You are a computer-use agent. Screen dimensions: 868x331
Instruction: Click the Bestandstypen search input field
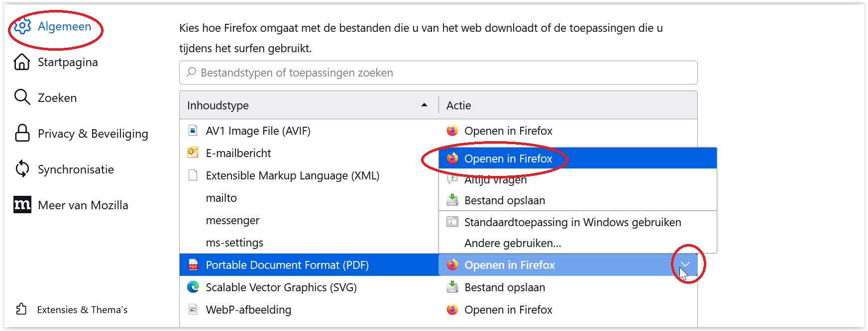(x=438, y=73)
